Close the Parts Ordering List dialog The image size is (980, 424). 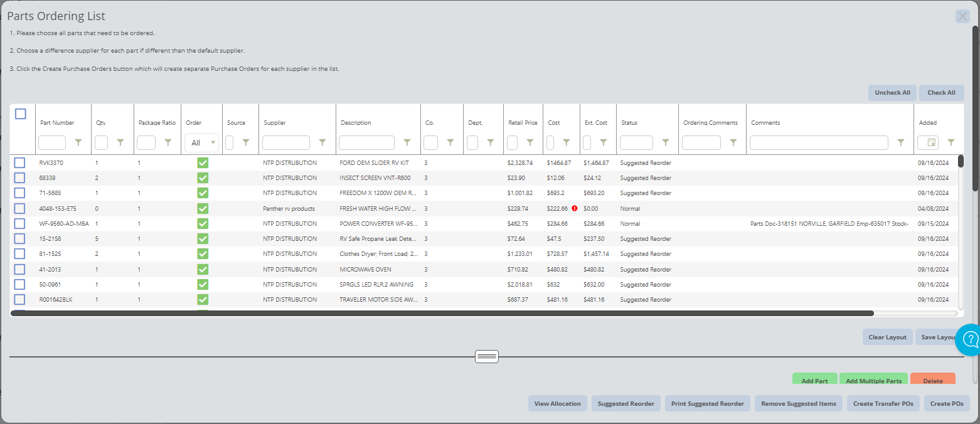click(x=962, y=16)
